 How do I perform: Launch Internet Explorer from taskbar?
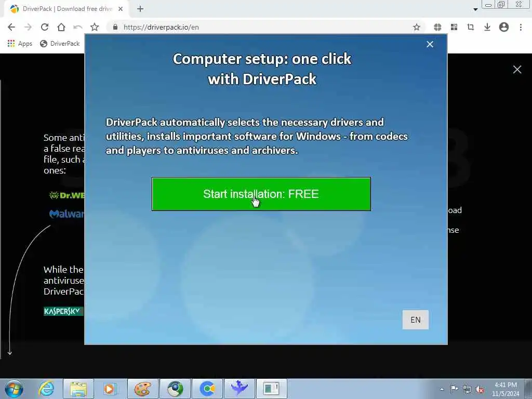[46, 389]
